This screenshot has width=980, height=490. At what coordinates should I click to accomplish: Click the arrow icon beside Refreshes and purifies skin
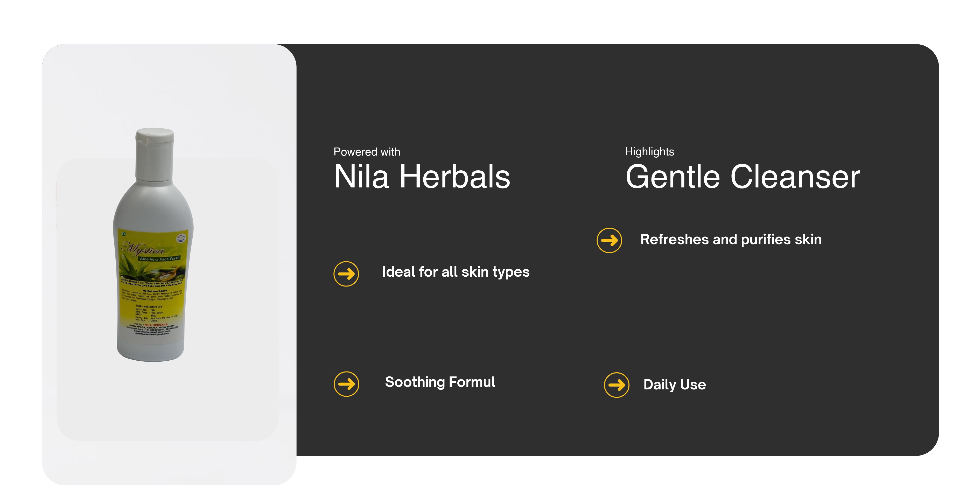click(x=609, y=240)
